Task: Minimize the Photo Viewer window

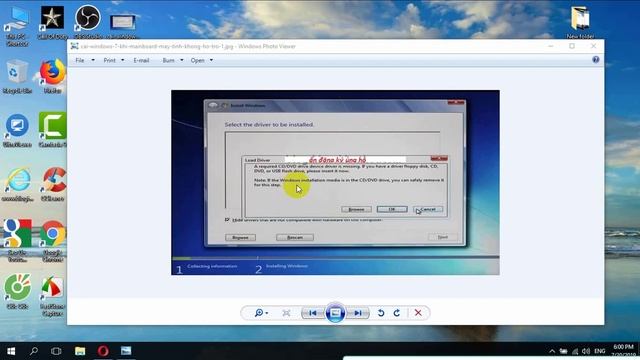Action: 551,46
